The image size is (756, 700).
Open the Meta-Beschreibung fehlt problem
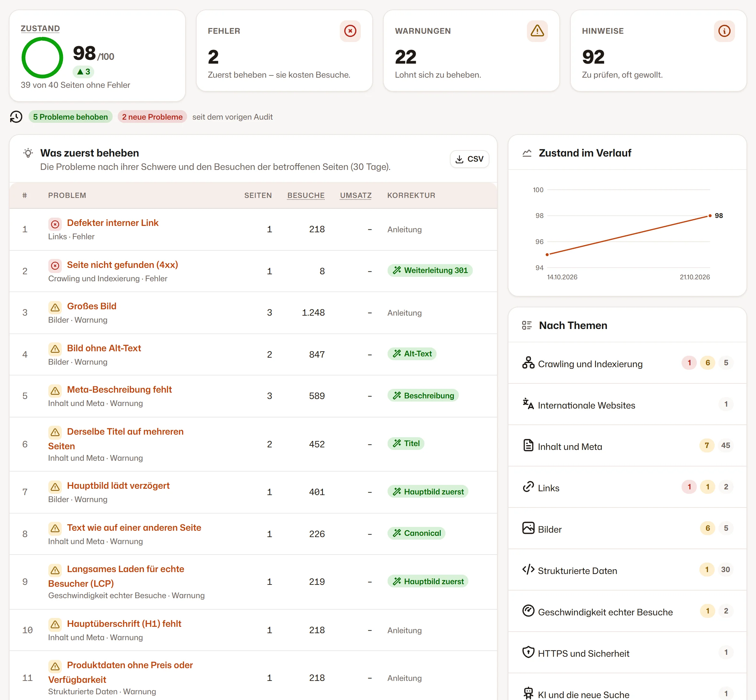pyautogui.click(x=119, y=390)
